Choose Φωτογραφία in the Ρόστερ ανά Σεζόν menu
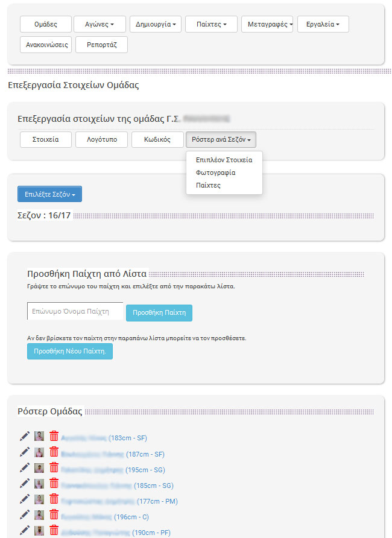The width and height of the screenshot is (392, 538). [x=215, y=172]
